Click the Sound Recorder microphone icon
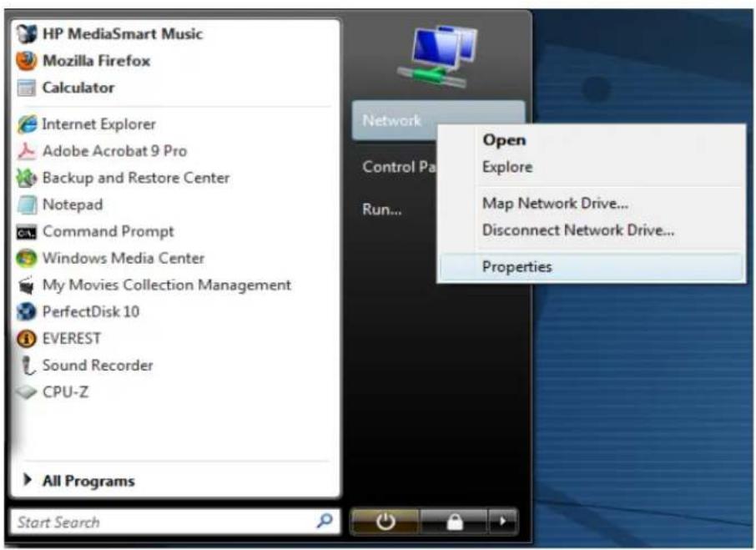Screen dimensions: 756x550 [x=28, y=366]
